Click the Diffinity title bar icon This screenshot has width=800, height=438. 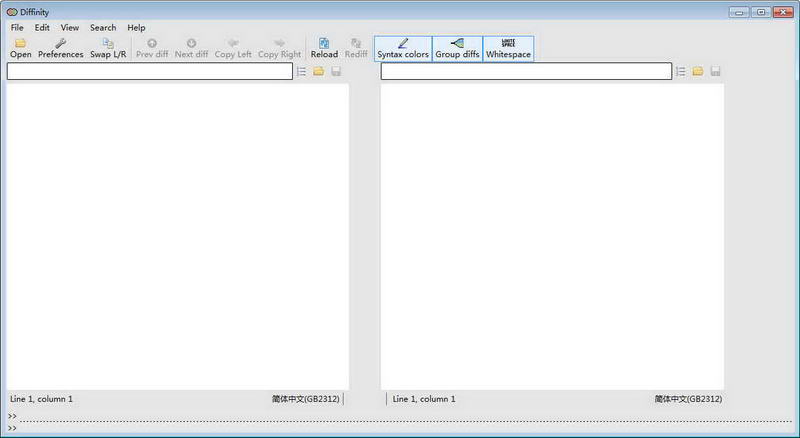12,12
